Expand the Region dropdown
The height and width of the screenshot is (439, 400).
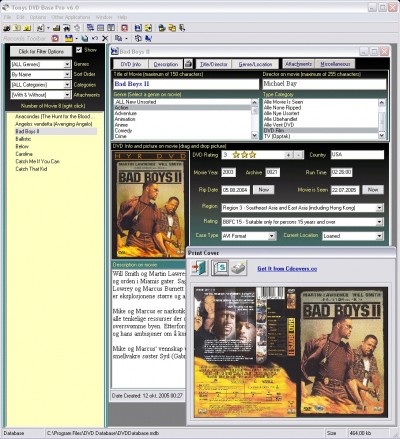[x=380, y=208]
